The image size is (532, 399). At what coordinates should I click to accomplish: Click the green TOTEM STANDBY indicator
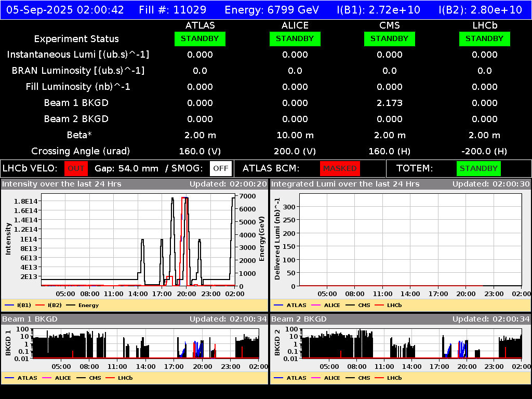[478, 168]
